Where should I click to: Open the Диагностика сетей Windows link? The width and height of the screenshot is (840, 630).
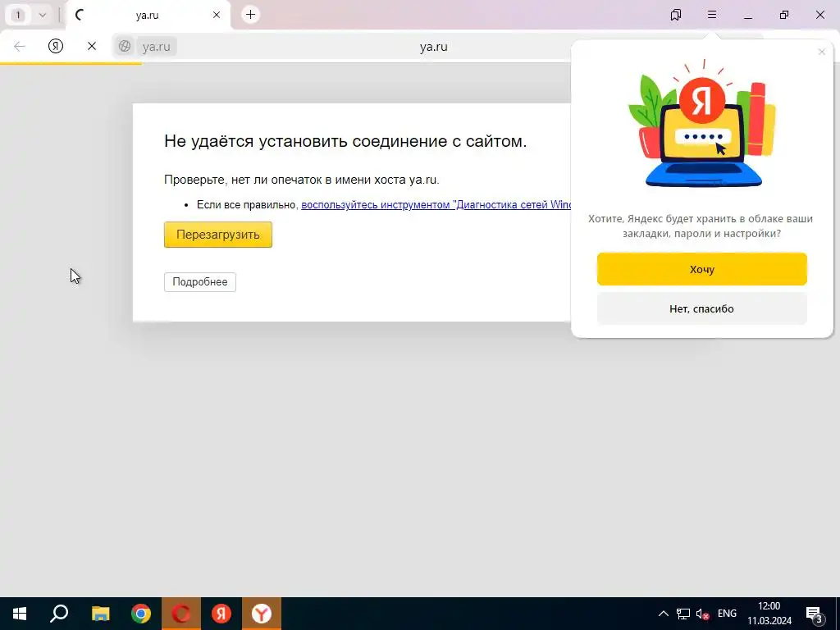[436, 204]
